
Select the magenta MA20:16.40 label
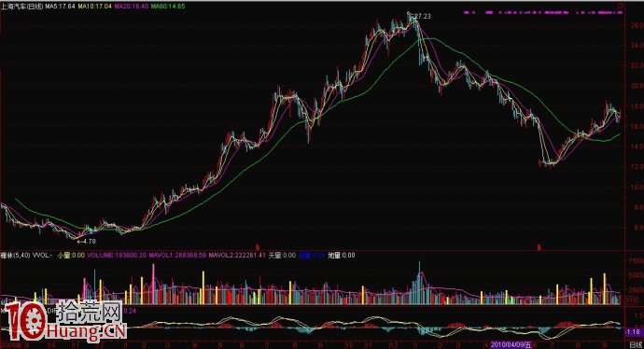131,7
